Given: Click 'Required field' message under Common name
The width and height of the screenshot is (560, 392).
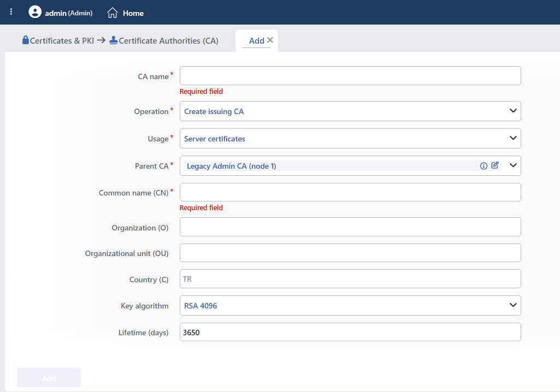Looking at the screenshot, I should (201, 208).
